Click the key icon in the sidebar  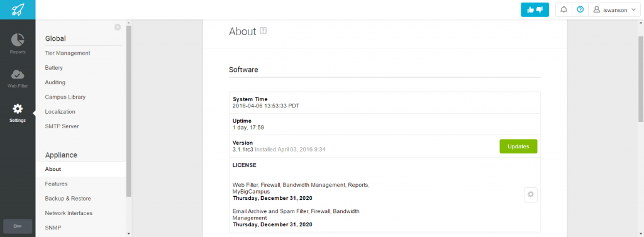coord(18,226)
